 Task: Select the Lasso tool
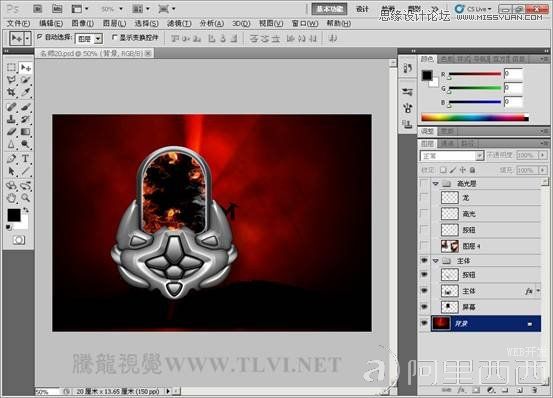pos(11,80)
